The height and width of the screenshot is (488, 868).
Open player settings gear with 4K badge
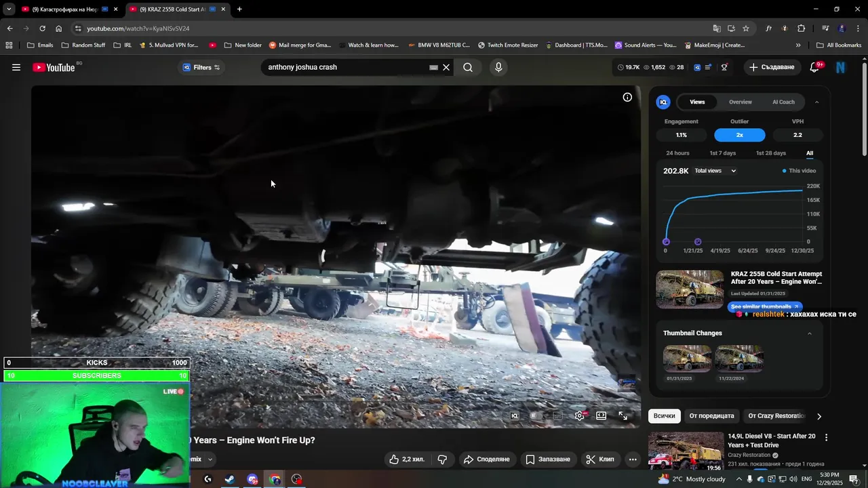[x=580, y=415]
